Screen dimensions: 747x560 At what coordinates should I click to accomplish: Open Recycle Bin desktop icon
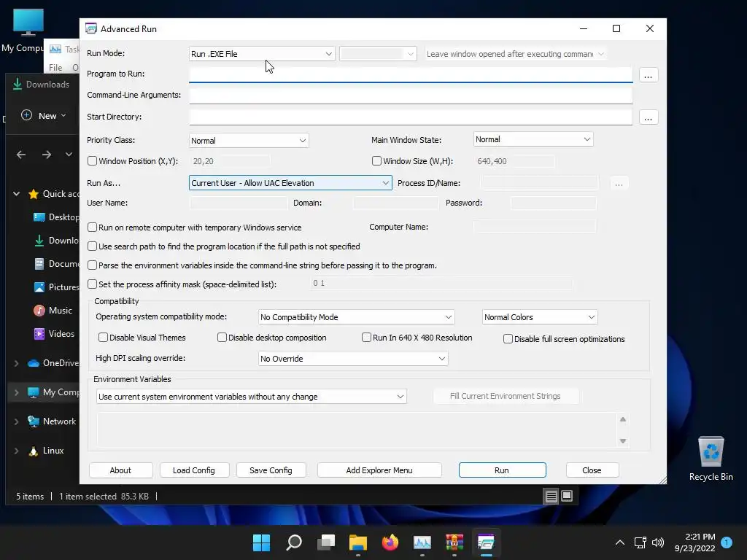tap(711, 459)
